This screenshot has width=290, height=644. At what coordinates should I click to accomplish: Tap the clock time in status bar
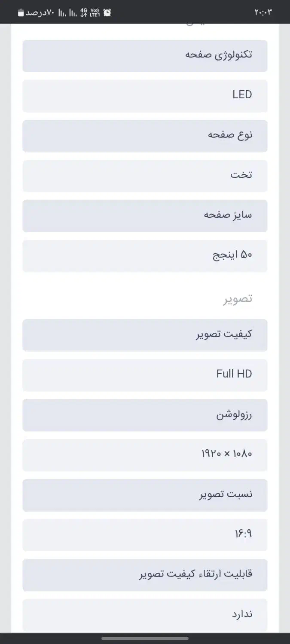(x=263, y=12)
